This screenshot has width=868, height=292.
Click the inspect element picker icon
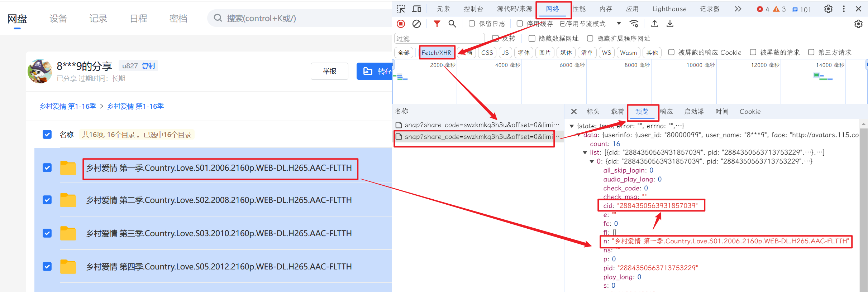[401, 9]
